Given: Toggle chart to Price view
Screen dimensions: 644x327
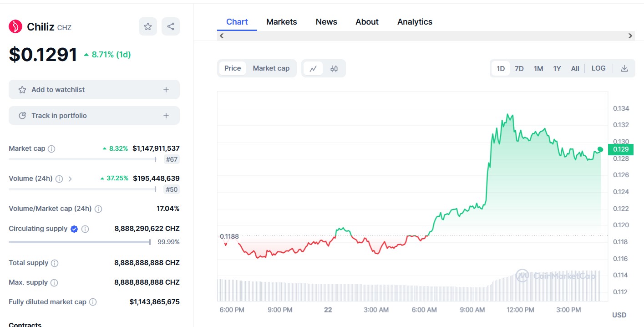Looking at the screenshot, I should [x=233, y=68].
